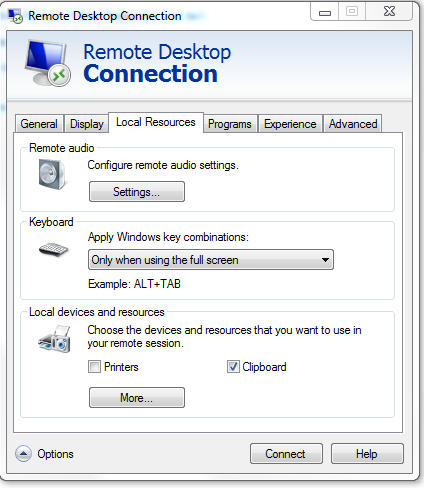
Task: Open the Windows key combinations dropdown
Action: [211, 260]
